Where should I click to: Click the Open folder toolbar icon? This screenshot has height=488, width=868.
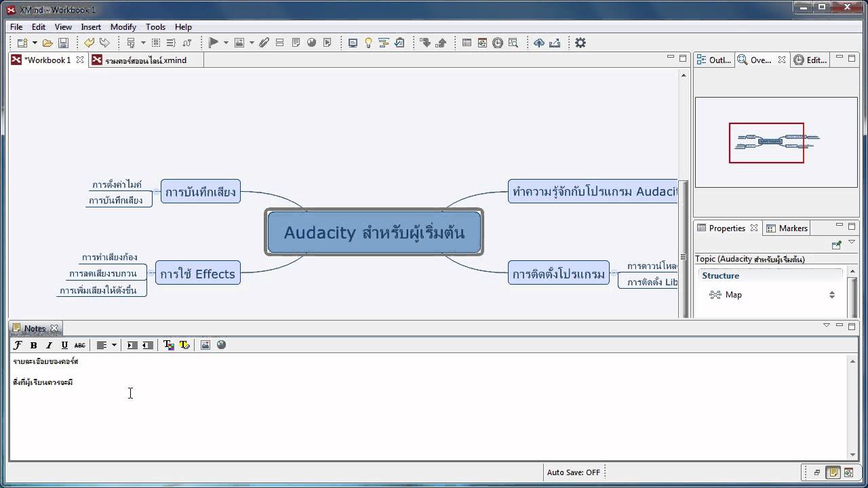pyautogui.click(x=47, y=43)
